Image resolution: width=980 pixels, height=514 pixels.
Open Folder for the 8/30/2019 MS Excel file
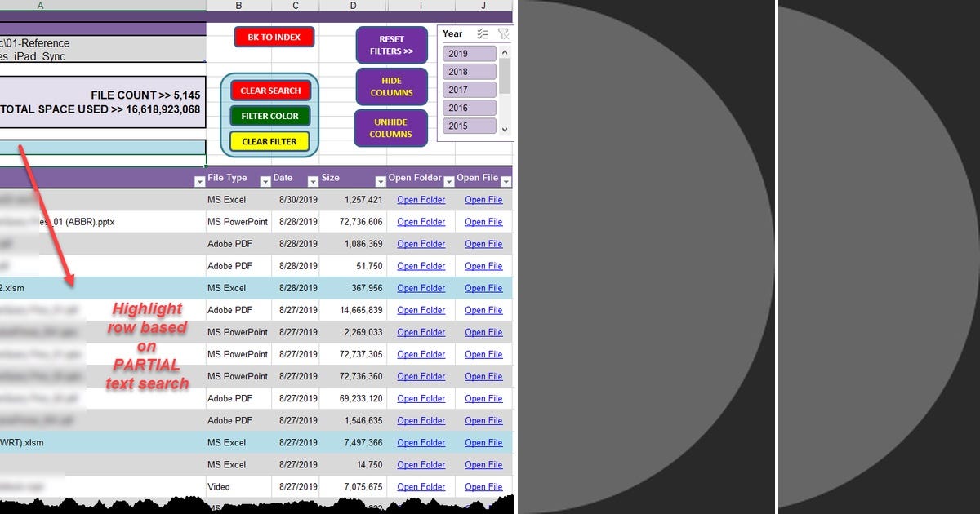click(x=421, y=199)
